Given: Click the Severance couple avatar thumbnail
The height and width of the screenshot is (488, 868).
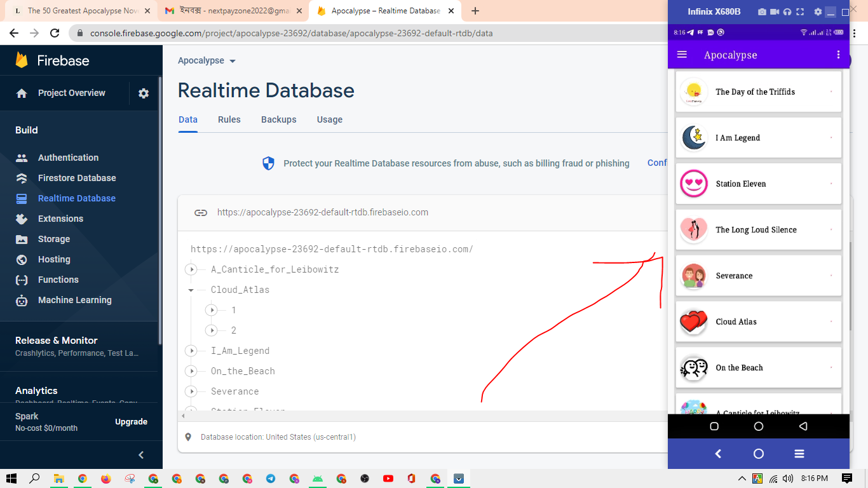Looking at the screenshot, I should [x=694, y=276].
